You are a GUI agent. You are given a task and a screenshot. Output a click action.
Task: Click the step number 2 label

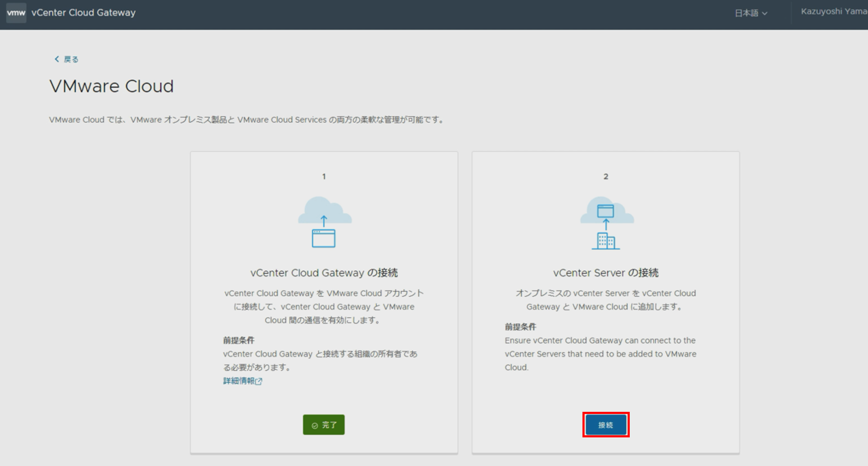click(x=606, y=176)
